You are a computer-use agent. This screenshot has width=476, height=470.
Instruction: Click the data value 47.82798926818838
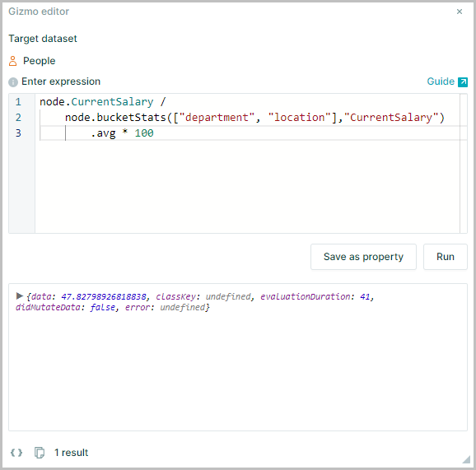point(104,296)
